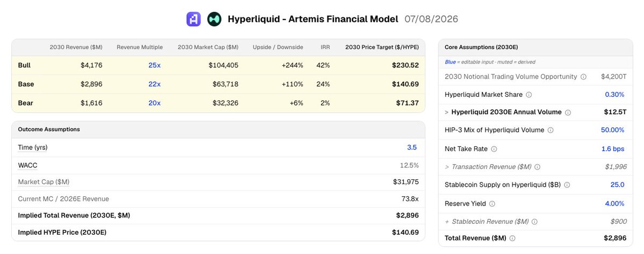Click the underlined Market Cap ($M) label
This screenshot has height=254, width=644.
pos(44,182)
